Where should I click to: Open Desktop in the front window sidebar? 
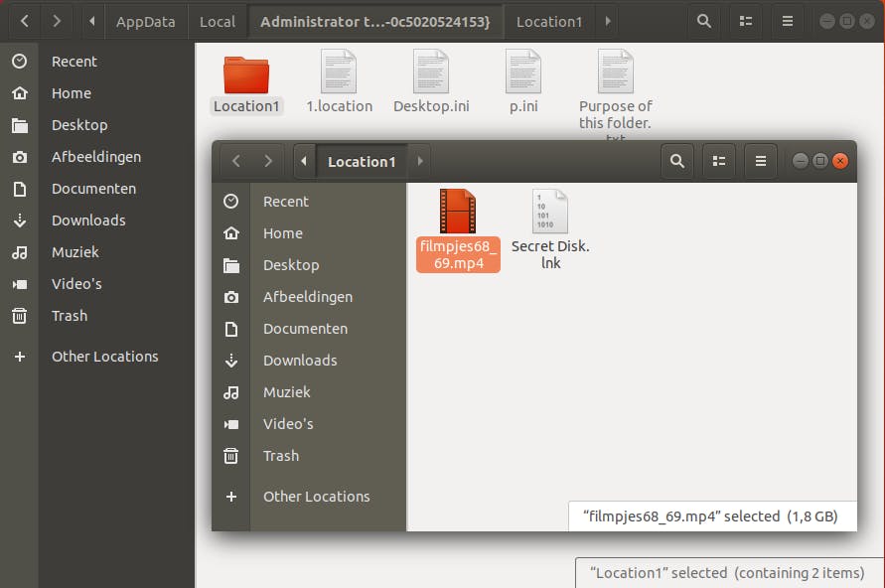(309, 265)
